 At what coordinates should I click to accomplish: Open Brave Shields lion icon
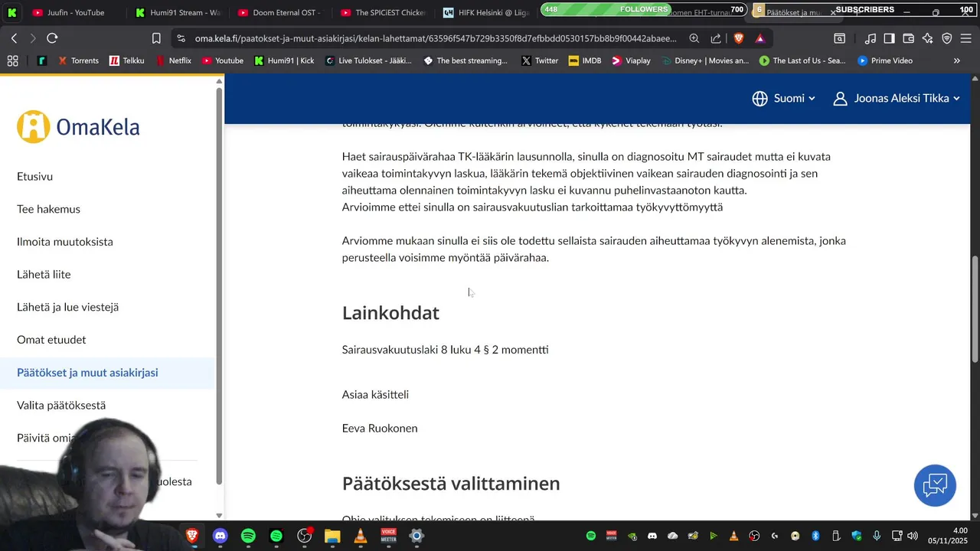pos(739,38)
